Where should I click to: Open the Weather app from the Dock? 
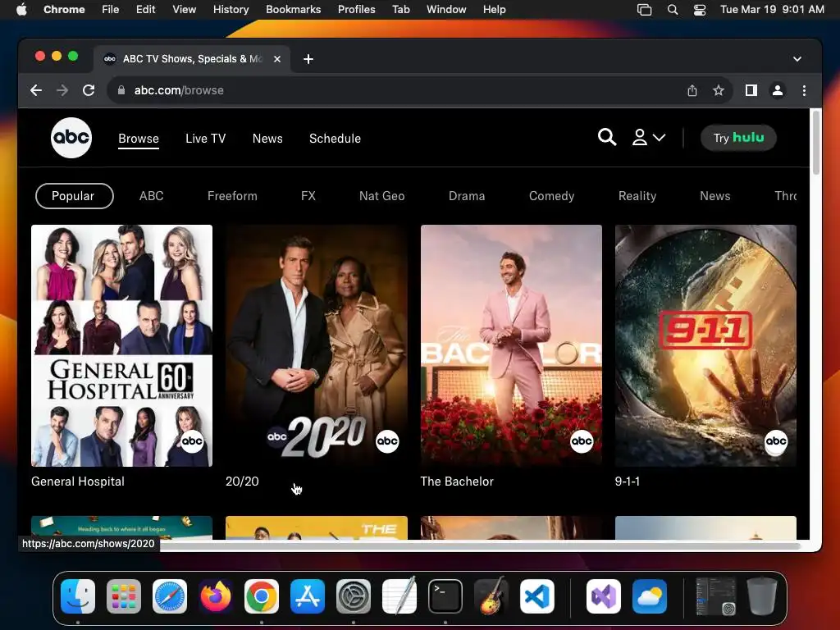click(x=650, y=596)
